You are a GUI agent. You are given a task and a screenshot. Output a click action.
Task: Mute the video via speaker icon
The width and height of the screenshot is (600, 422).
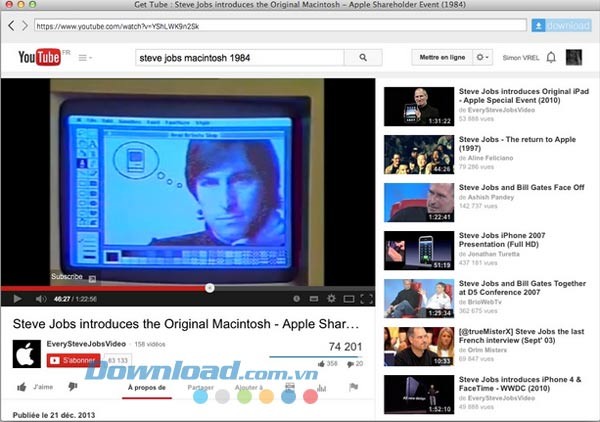41,299
